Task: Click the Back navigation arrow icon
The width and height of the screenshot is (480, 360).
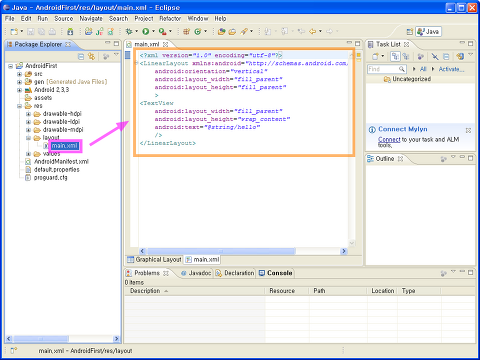Action: click(x=312, y=31)
